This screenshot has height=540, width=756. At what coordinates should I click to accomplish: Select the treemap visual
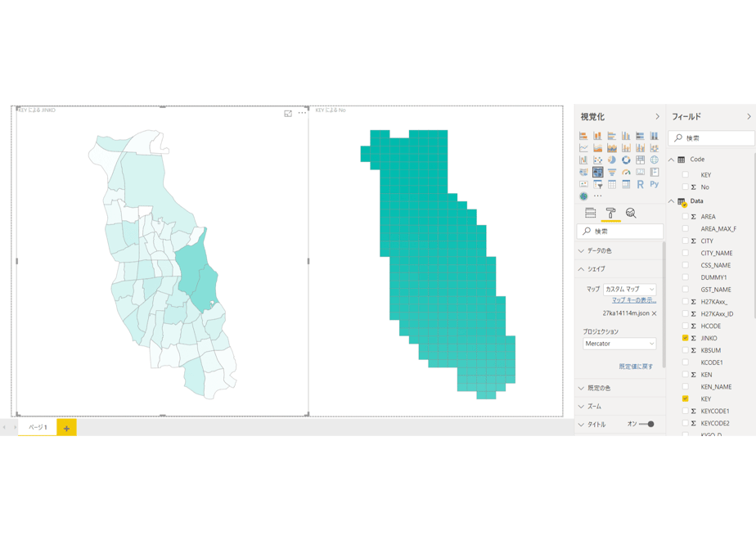coord(640,160)
